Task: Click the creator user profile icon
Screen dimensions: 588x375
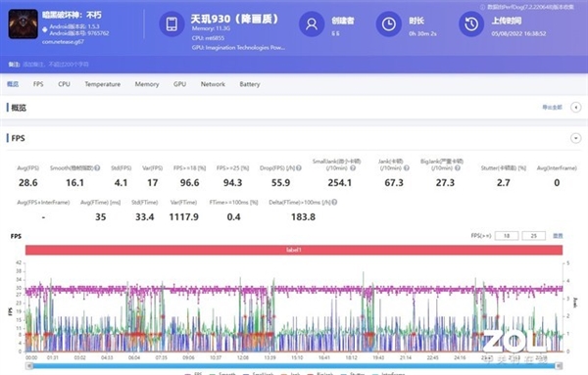Action: pyautogui.click(x=312, y=23)
